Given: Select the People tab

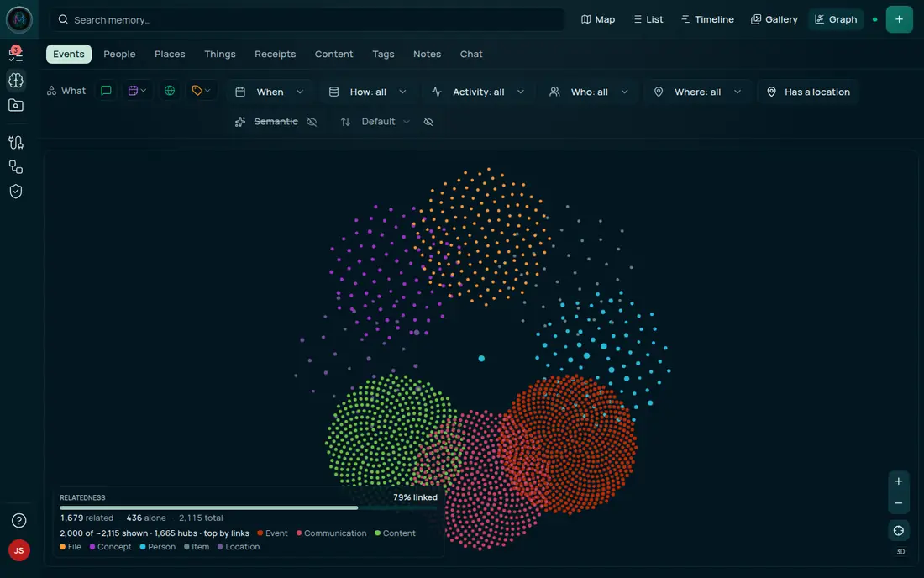Looking at the screenshot, I should (x=119, y=55).
